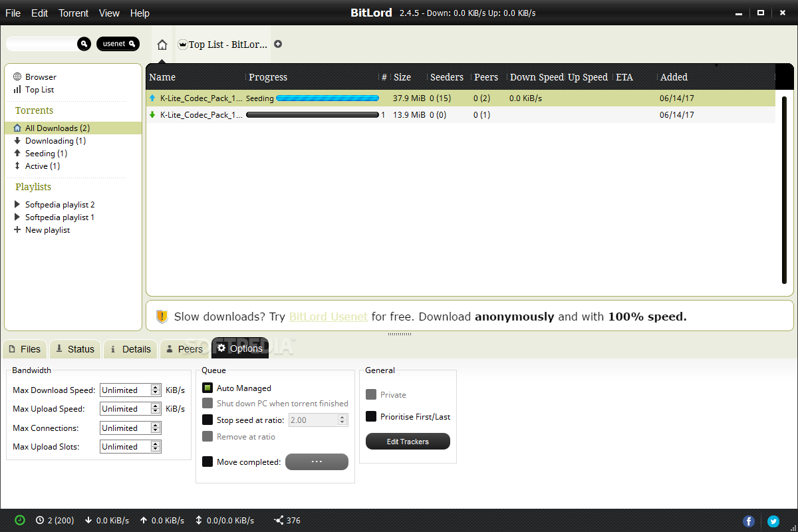Image resolution: width=798 pixels, height=532 pixels.
Task: Open the Torrent menu
Action: [x=74, y=13]
